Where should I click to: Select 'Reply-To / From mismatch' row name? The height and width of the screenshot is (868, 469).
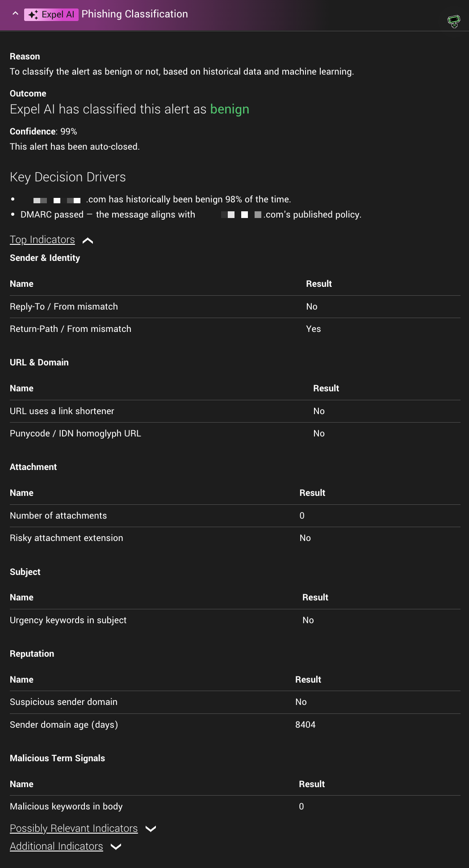(x=64, y=306)
